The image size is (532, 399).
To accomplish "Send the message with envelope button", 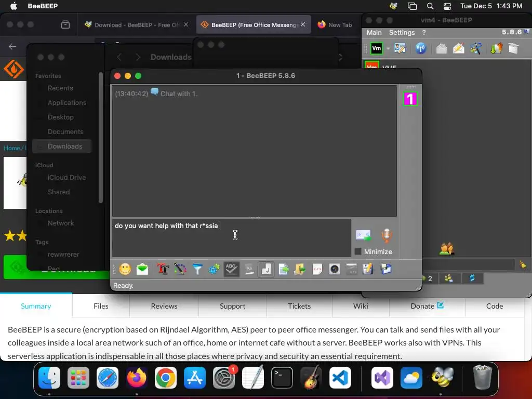I will 363,235.
